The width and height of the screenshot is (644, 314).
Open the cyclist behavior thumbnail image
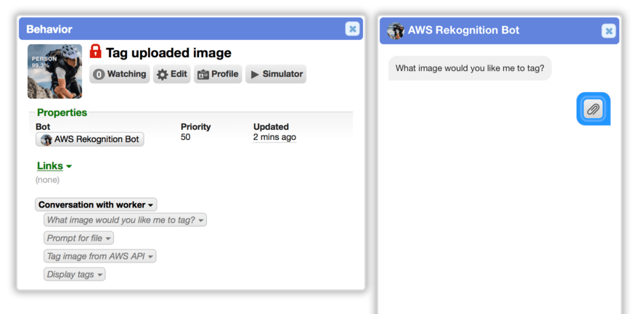click(x=54, y=71)
